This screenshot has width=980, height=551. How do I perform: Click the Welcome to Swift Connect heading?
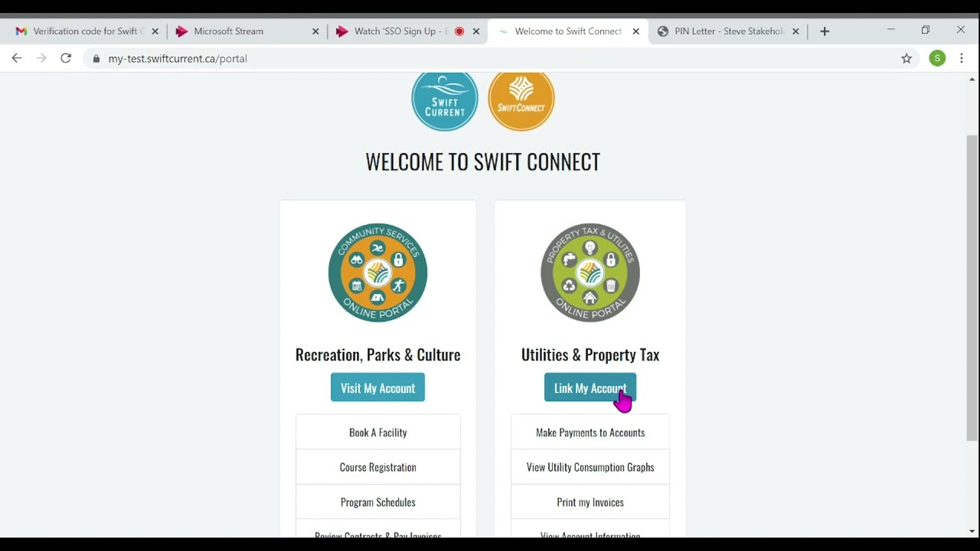[482, 161]
